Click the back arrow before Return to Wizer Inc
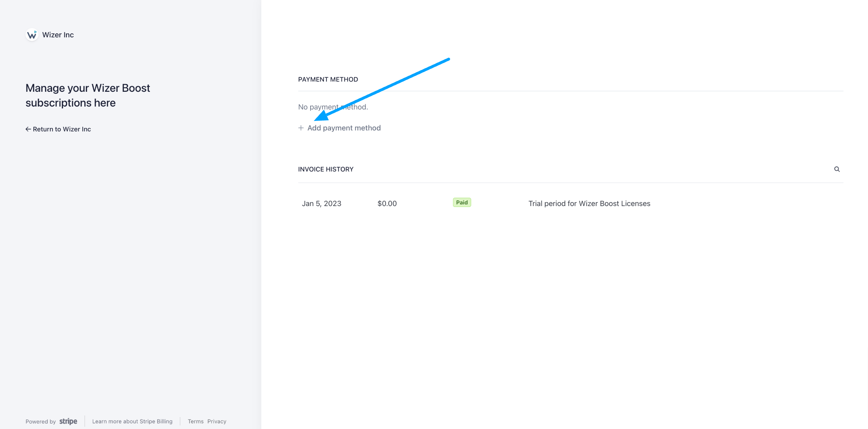This screenshot has height=429, width=868. tap(28, 129)
